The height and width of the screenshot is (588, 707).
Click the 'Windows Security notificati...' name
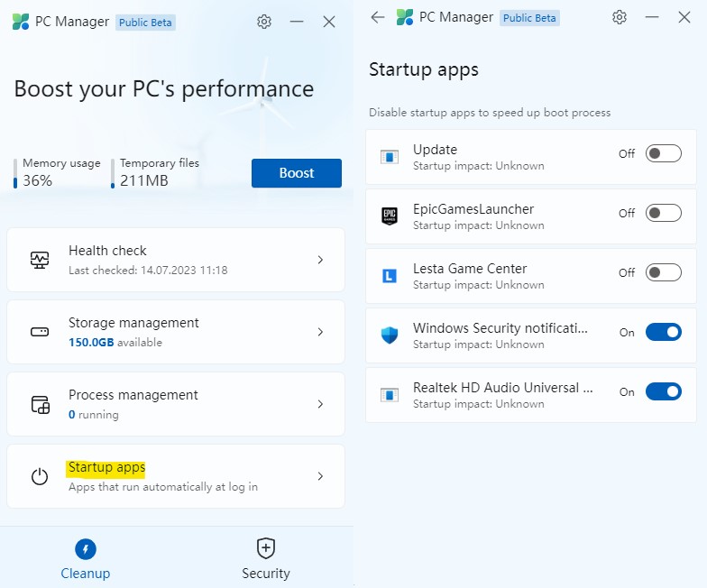tap(500, 328)
